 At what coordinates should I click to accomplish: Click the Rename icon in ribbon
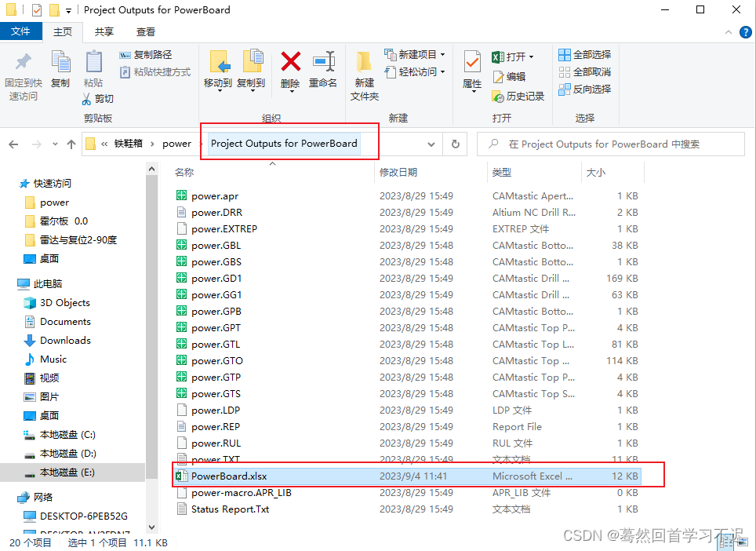click(323, 62)
